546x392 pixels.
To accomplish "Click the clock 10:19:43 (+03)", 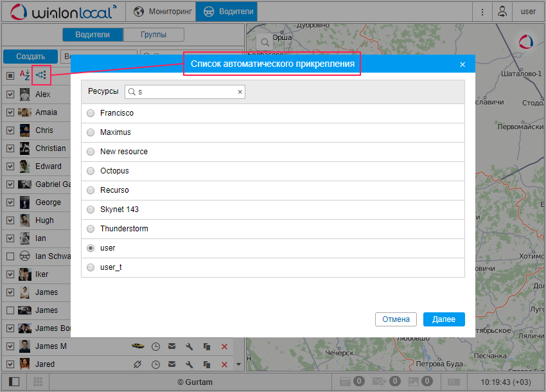I will (506, 382).
